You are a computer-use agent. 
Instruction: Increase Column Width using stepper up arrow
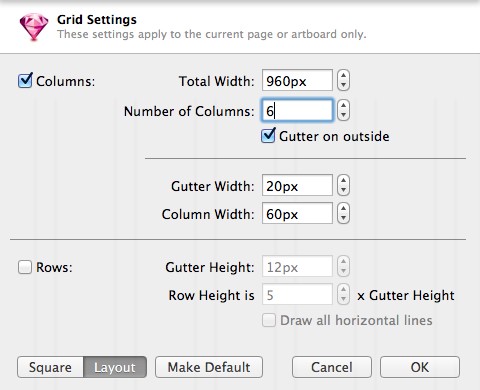pyautogui.click(x=343, y=208)
